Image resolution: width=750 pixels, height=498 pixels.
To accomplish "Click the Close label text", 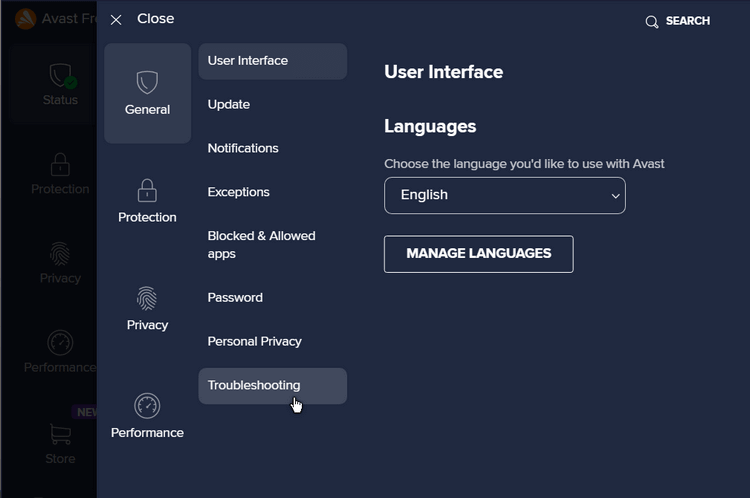I will 155,19.
